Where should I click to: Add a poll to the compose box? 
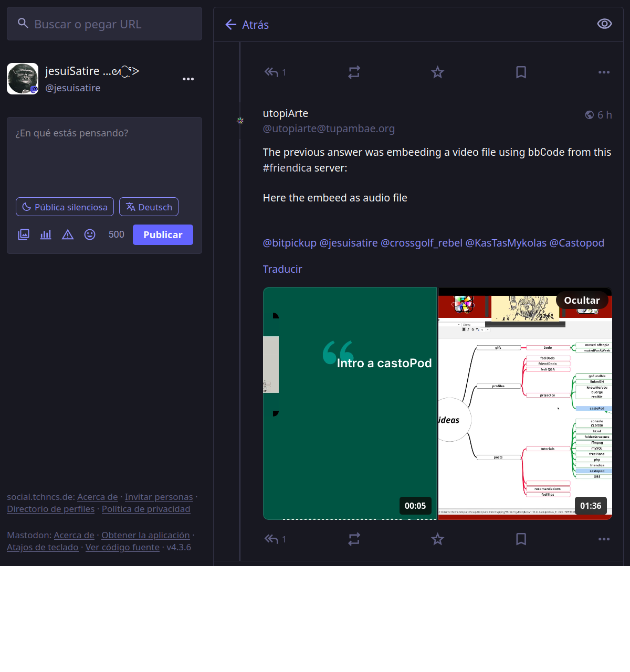(46, 234)
